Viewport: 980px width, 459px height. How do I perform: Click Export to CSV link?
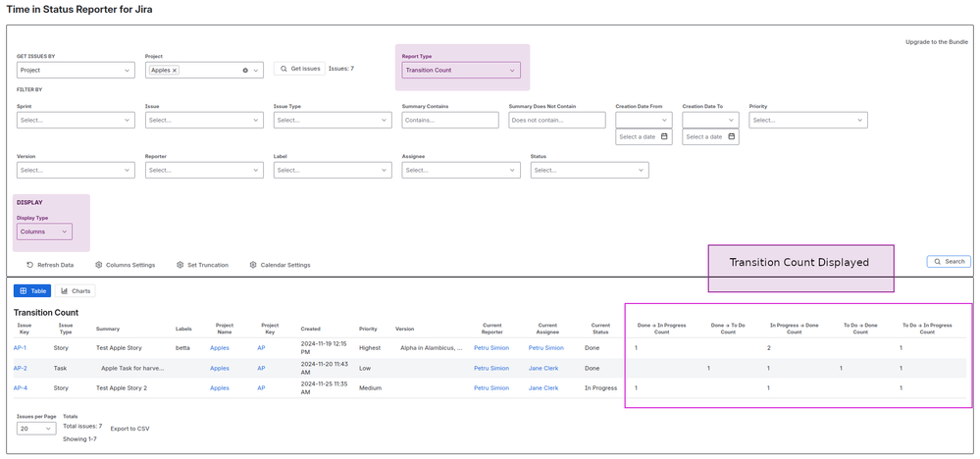(130, 429)
